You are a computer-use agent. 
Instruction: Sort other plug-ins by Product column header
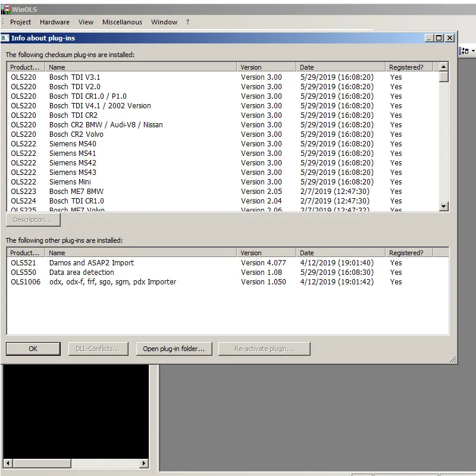click(x=26, y=252)
